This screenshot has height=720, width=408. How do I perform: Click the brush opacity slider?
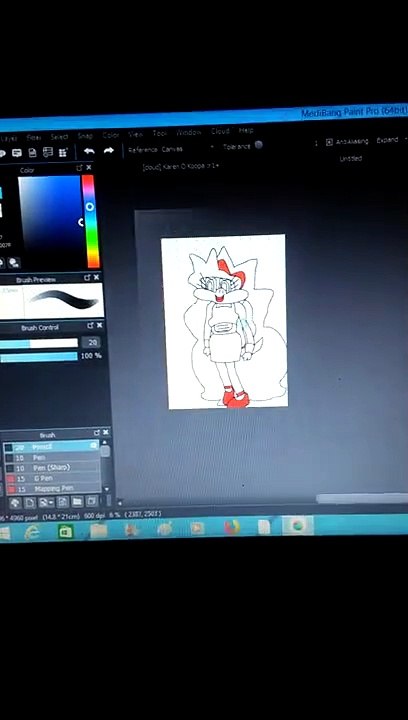tap(39, 357)
